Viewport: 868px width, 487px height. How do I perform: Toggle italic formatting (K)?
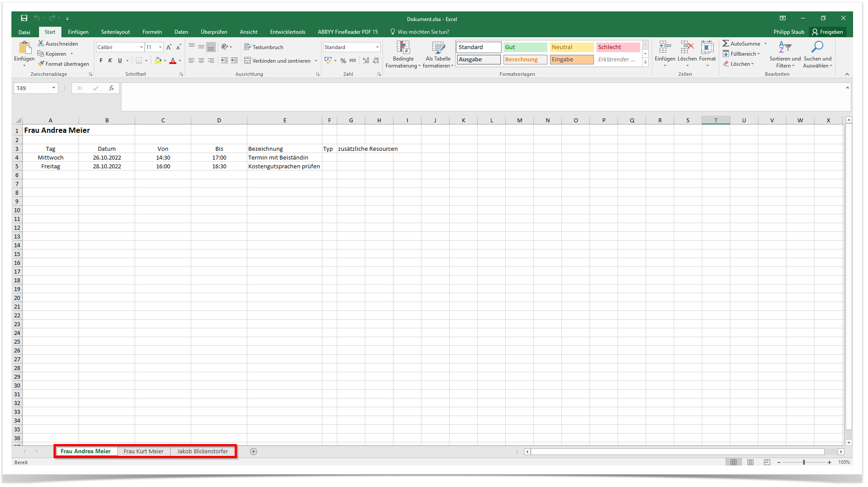110,60
